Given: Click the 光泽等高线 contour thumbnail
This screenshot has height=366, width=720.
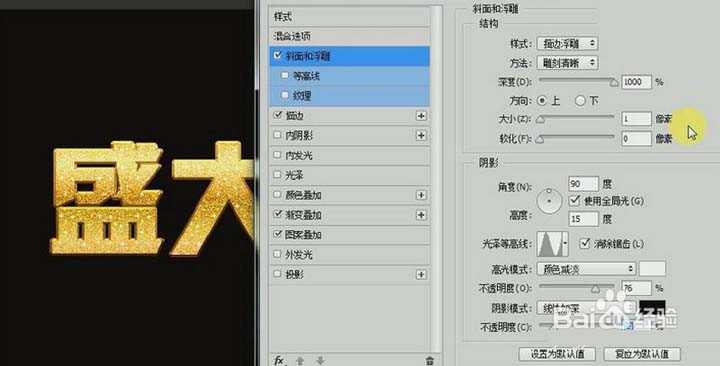Looking at the screenshot, I should click(550, 244).
